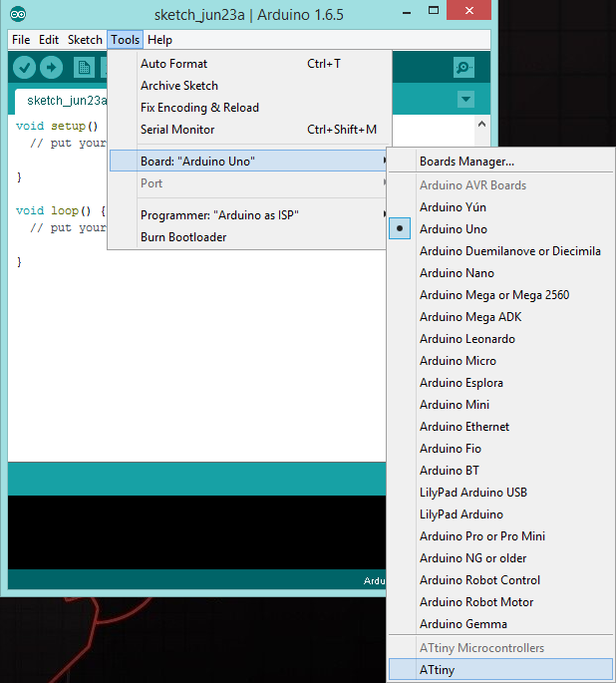Choose LilyPad Arduino USB board
The image size is (616, 683).
pos(500,493)
